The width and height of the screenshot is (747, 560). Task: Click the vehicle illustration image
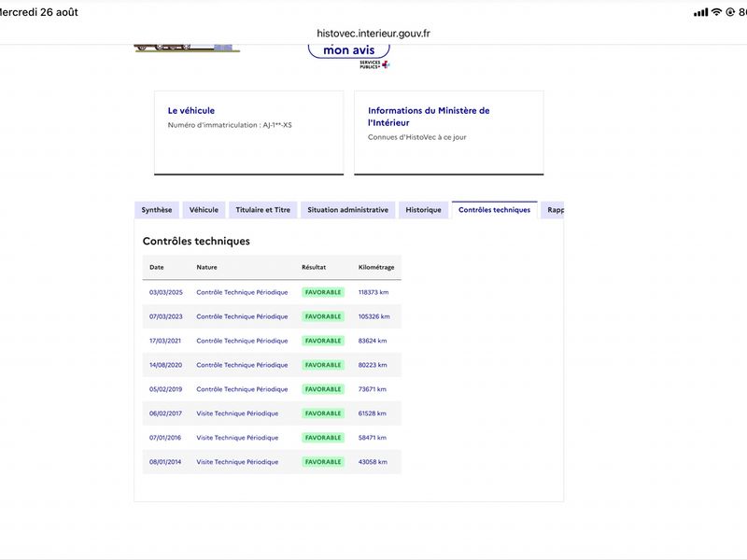pos(187,49)
